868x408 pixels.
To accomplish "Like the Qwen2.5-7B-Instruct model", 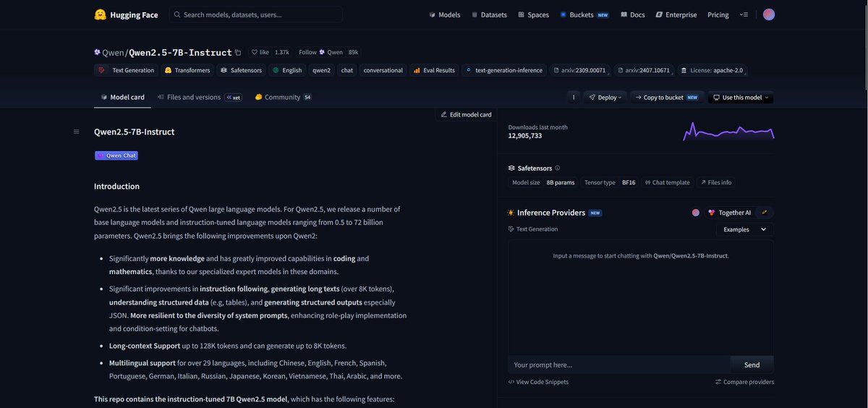I will (260, 52).
